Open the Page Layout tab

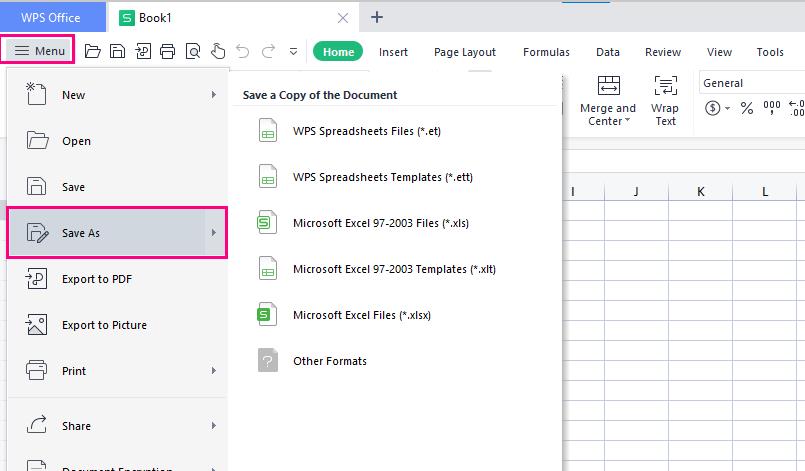point(465,52)
